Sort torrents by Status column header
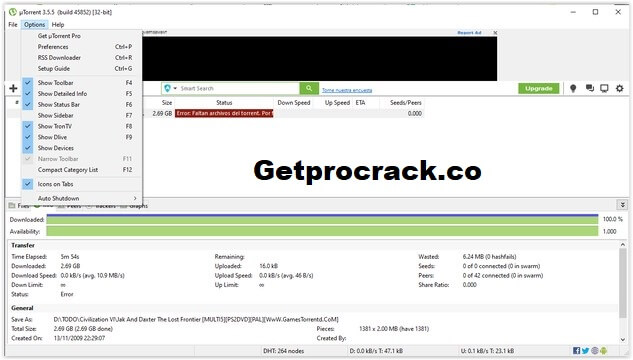The width and height of the screenshot is (633, 360). pyautogui.click(x=224, y=103)
